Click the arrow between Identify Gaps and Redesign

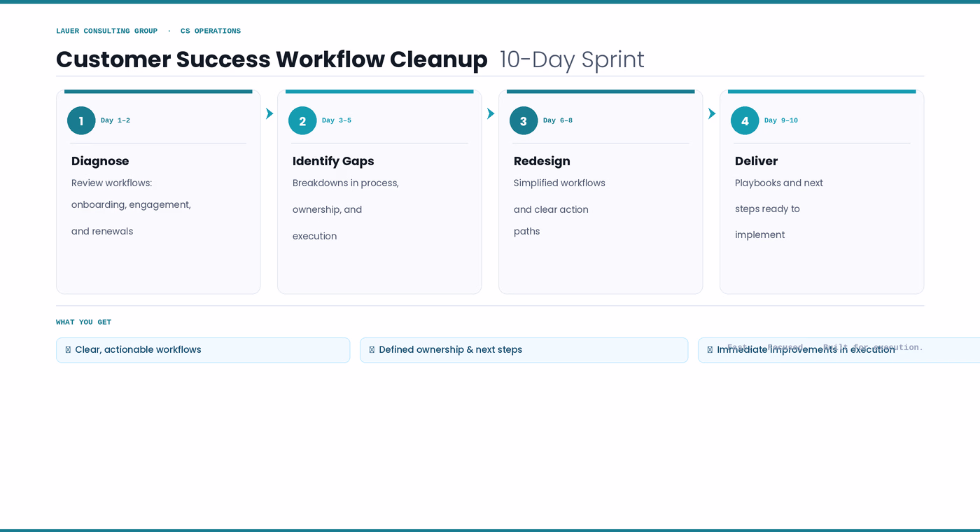point(491,113)
